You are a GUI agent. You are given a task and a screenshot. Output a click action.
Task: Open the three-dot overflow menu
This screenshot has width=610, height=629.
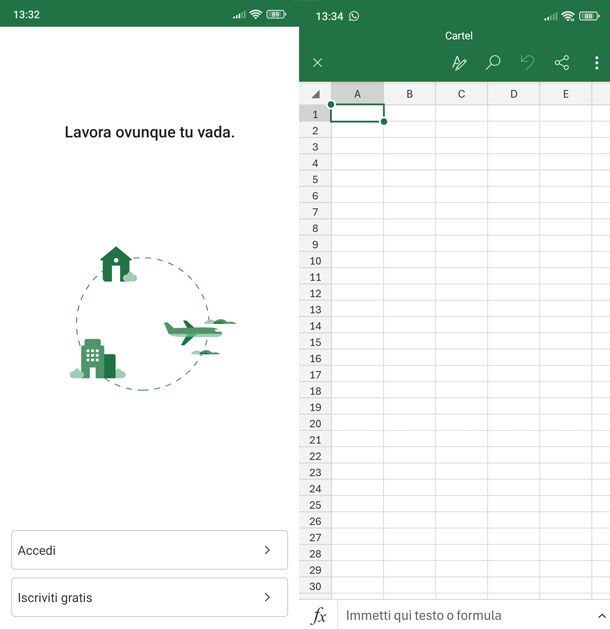(x=597, y=63)
